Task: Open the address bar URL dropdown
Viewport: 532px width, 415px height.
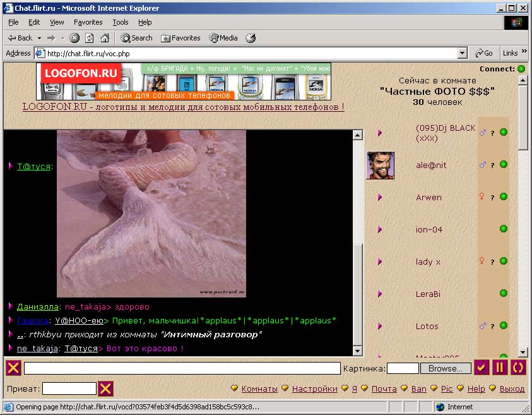Action: (x=462, y=53)
